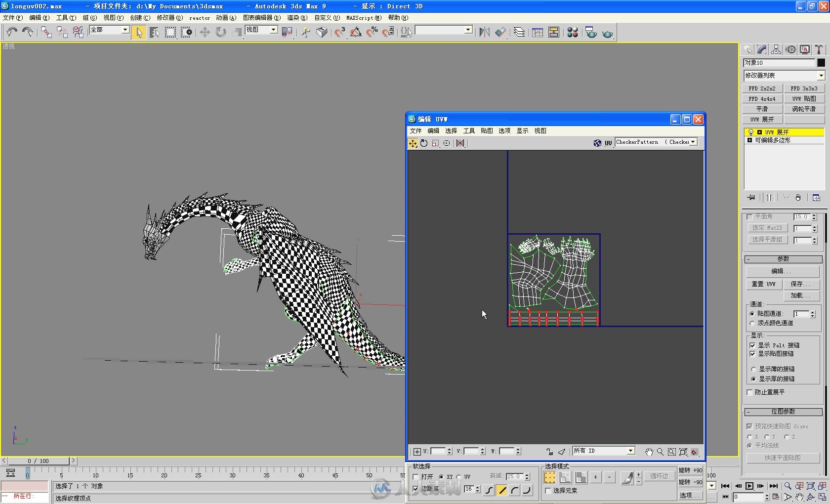Open the 工具 menu in Edit UVW window
830x504 pixels.
[x=469, y=131]
